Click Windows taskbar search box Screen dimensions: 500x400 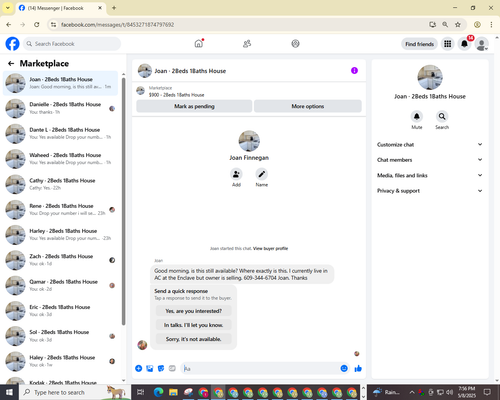coord(75,392)
